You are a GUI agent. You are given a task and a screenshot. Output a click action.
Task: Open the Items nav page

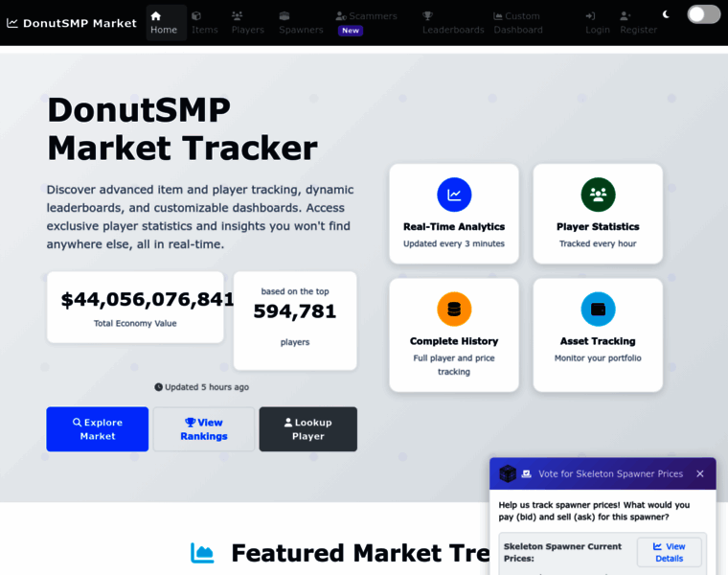[x=205, y=23]
